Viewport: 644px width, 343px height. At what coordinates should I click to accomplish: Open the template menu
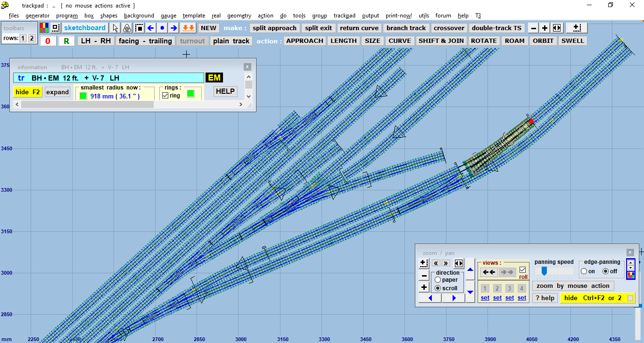[x=194, y=16]
